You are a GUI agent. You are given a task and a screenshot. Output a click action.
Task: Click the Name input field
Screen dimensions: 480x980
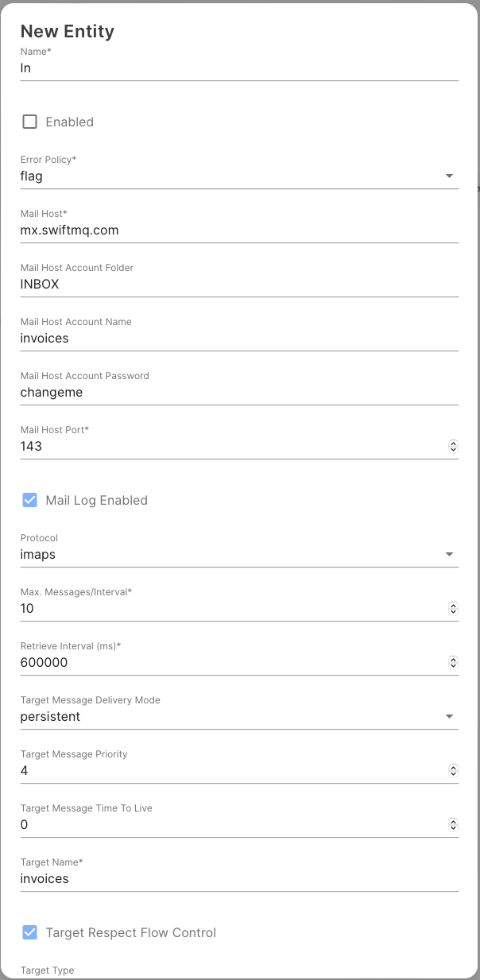click(238, 68)
